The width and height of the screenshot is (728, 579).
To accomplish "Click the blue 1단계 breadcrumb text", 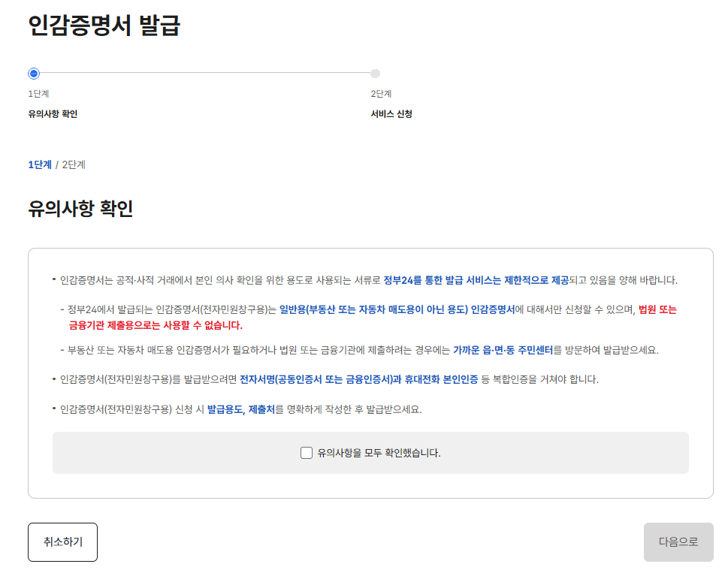I will (x=40, y=164).
